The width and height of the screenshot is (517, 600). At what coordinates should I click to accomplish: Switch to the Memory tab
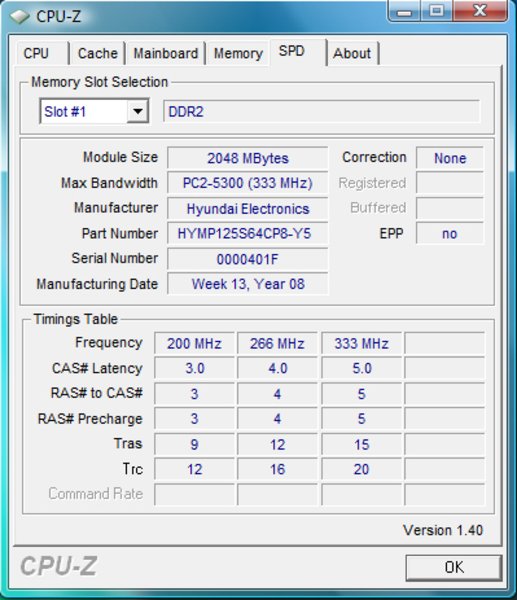pyautogui.click(x=238, y=53)
